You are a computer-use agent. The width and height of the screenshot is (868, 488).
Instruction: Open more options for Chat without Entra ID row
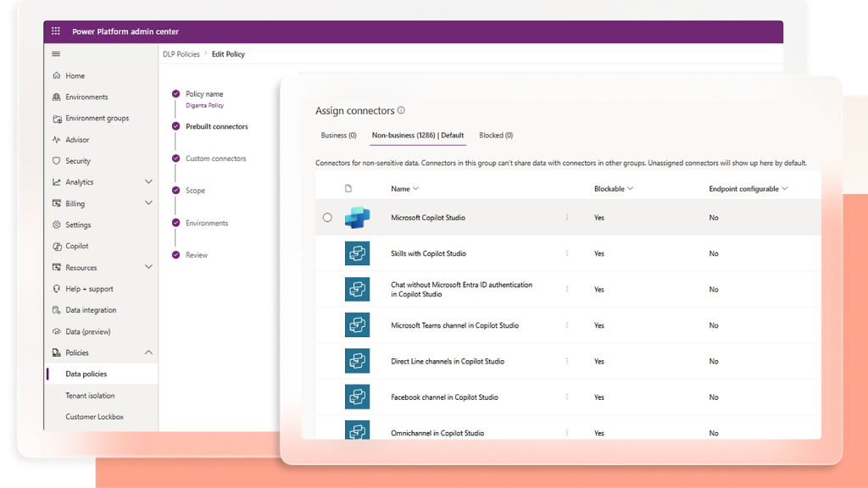567,289
